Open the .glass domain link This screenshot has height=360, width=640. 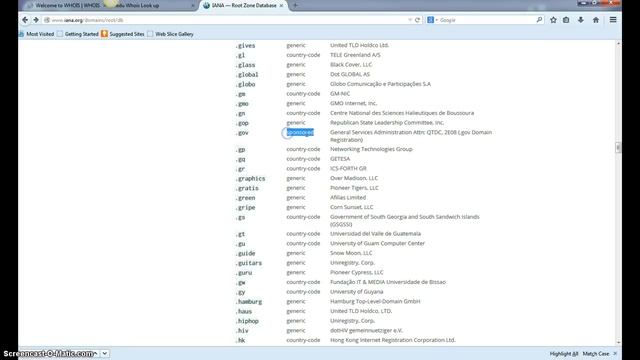245,65
